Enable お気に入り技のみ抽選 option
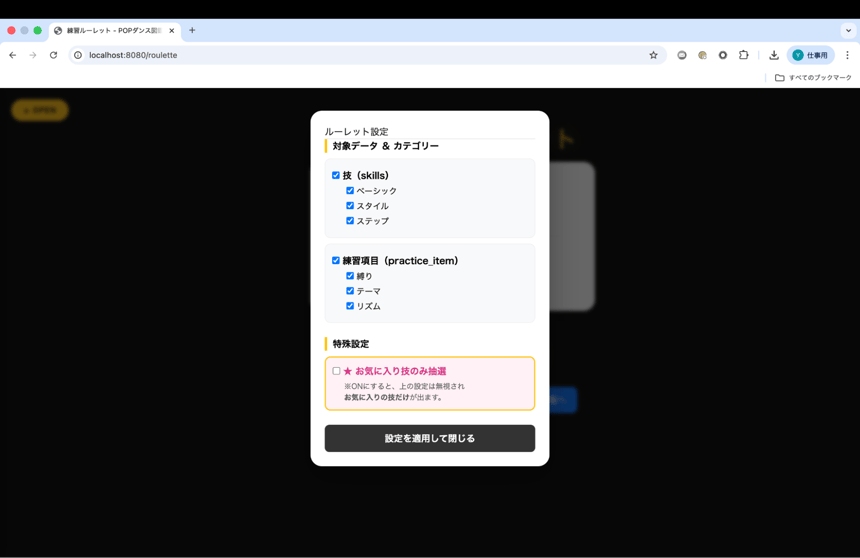The height and width of the screenshot is (558, 860). pos(336,371)
